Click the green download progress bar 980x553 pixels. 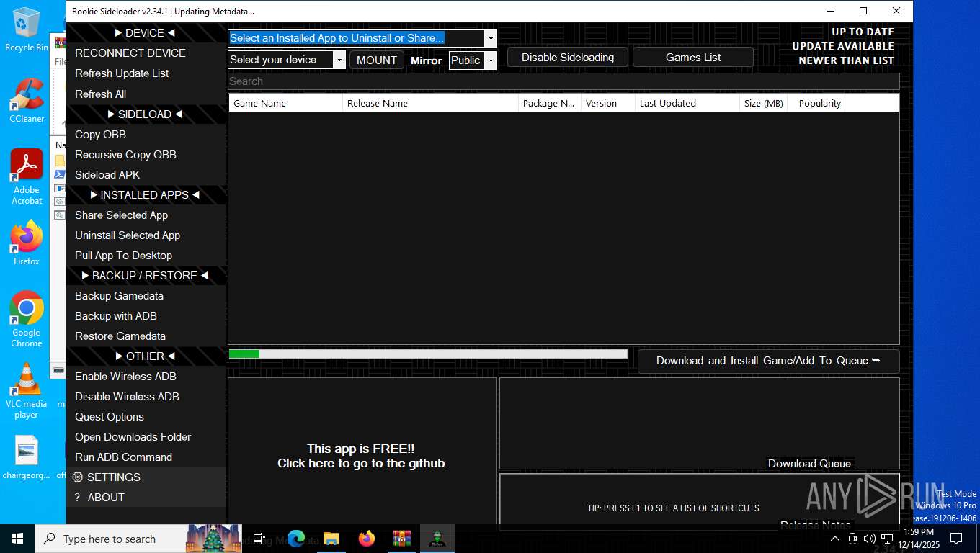coord(428,354)
